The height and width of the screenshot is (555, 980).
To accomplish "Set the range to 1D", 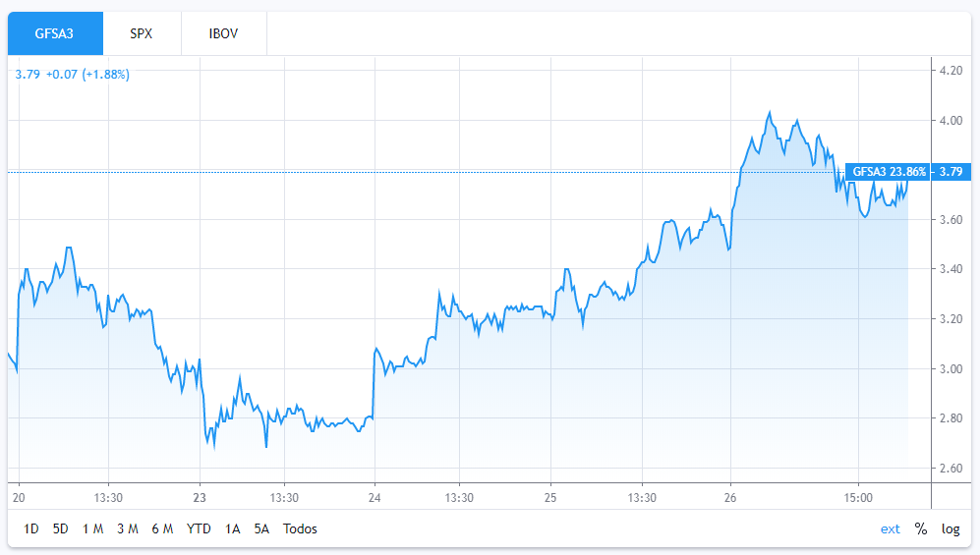I will (x=31, y=528).
